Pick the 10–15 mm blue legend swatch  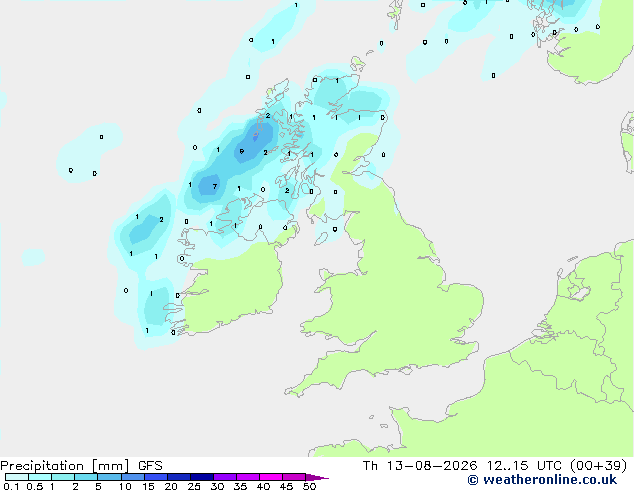pos(132,477)
